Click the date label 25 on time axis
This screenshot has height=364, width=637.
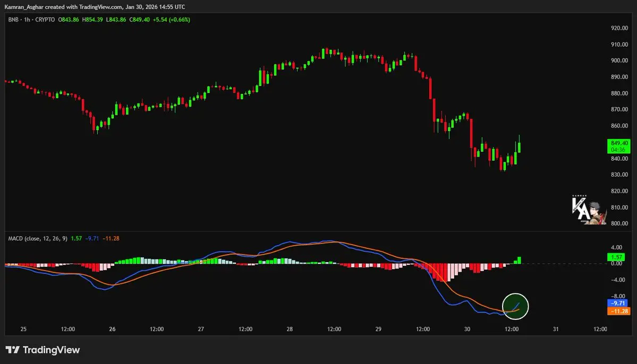23,329
